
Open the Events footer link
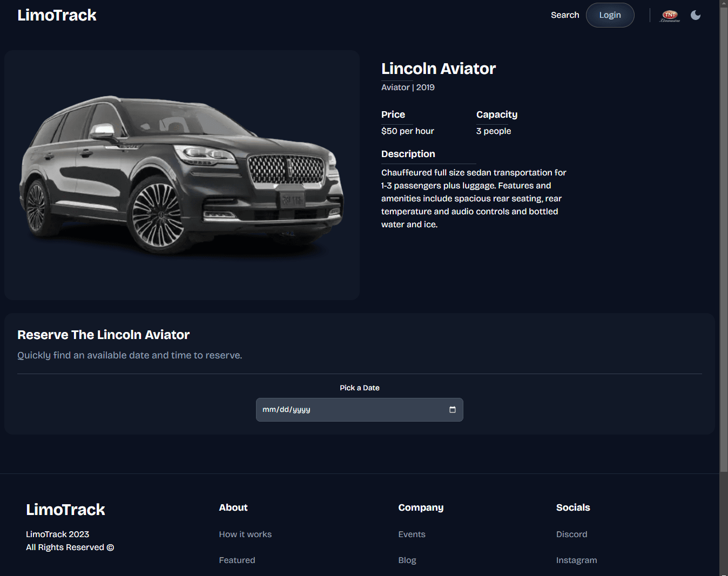click(x=412, y=534)
